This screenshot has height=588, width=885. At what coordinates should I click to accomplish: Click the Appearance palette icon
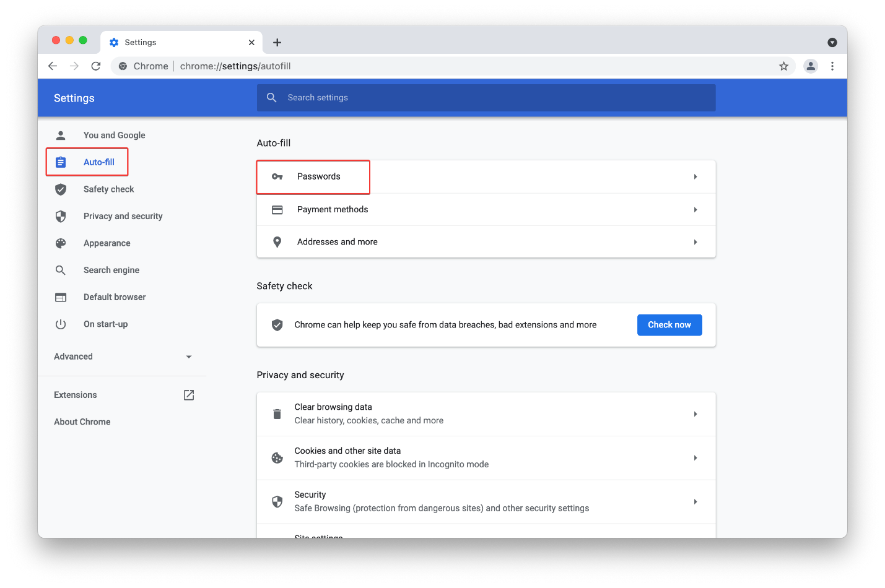pos(60,243)
